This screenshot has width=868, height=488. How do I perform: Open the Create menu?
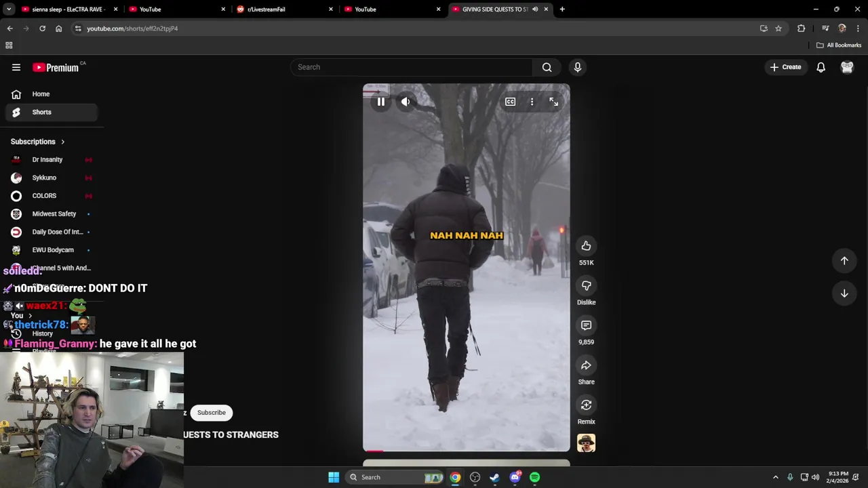click(786, 67)
